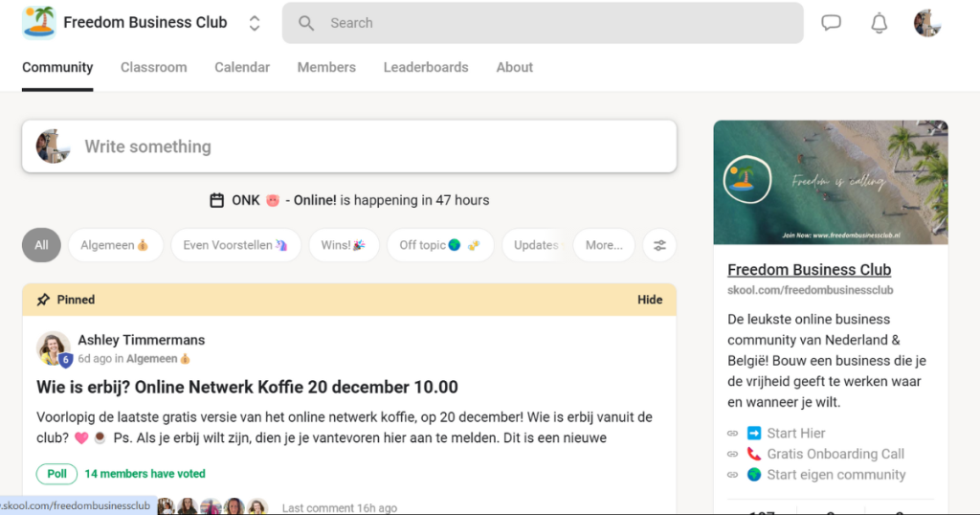Image resolution: width=980 pixels, height=515 pixels.
Task: Click the red phone emoji icon
Action: coord(754,454)
